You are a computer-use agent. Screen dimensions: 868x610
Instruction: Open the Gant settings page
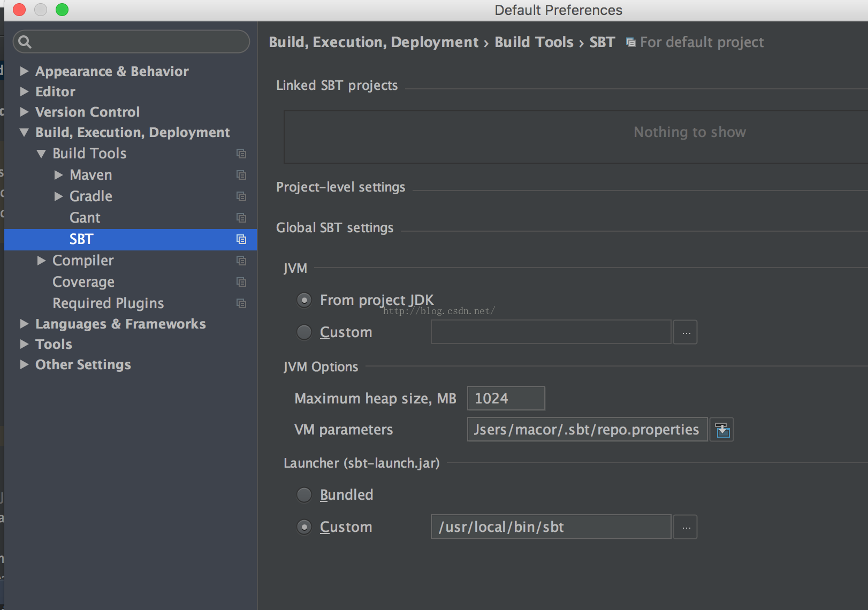(x=85, y=218)
